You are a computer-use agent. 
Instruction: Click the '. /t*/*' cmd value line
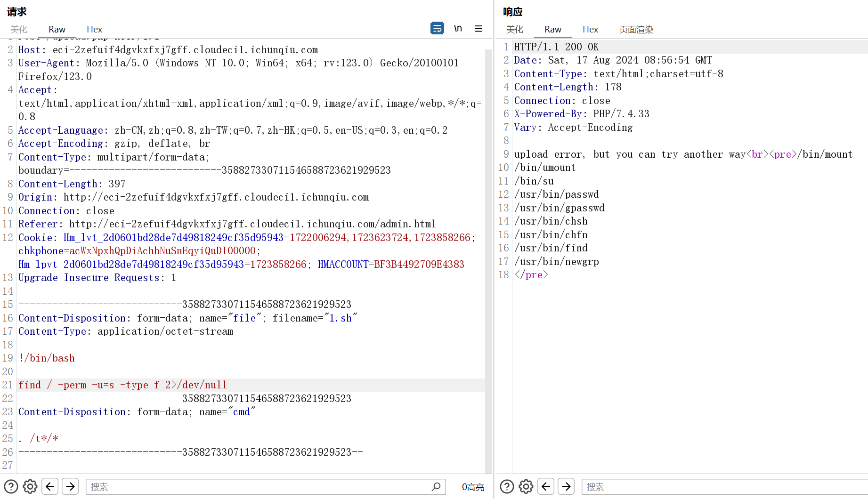pyautogui.click(x=39, y=439)
